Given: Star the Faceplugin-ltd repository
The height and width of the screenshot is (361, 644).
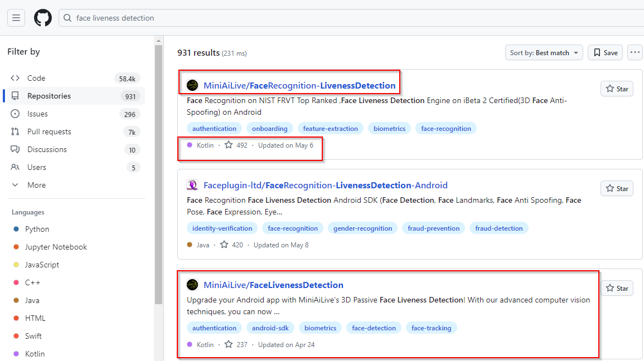Looking at the screenshot, I should [x=617, y=189].
